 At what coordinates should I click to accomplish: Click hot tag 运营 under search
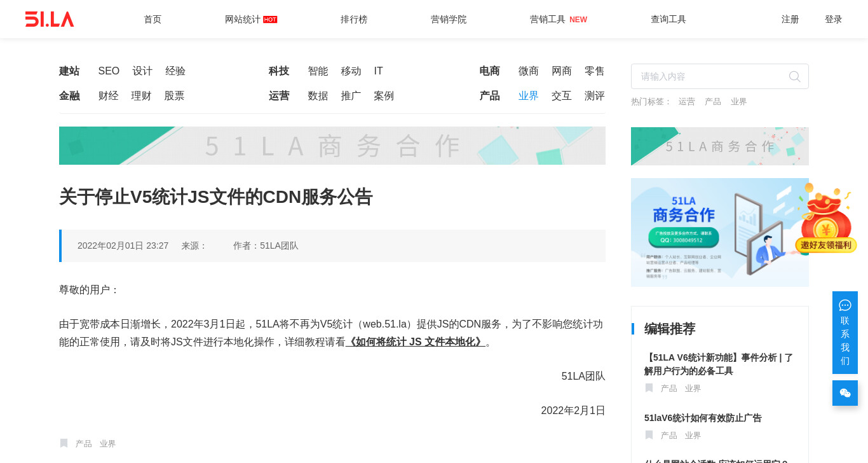click(x=687, y=102)
